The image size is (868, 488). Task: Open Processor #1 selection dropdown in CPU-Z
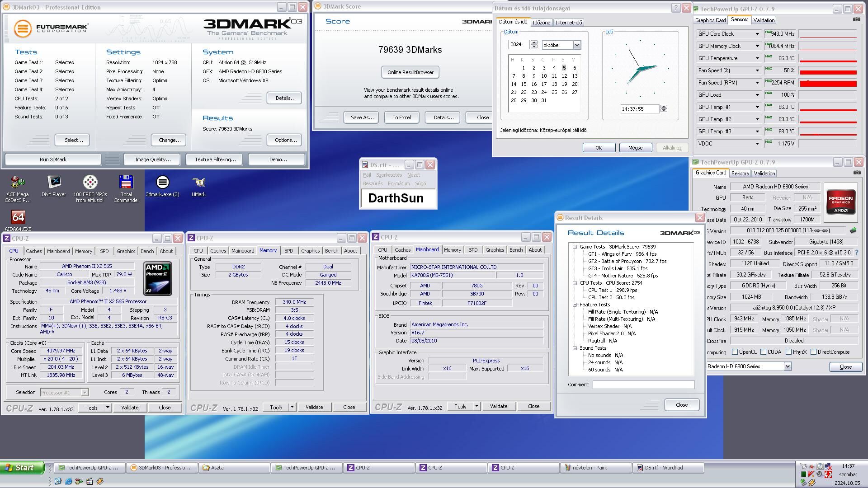coord(84,393)
